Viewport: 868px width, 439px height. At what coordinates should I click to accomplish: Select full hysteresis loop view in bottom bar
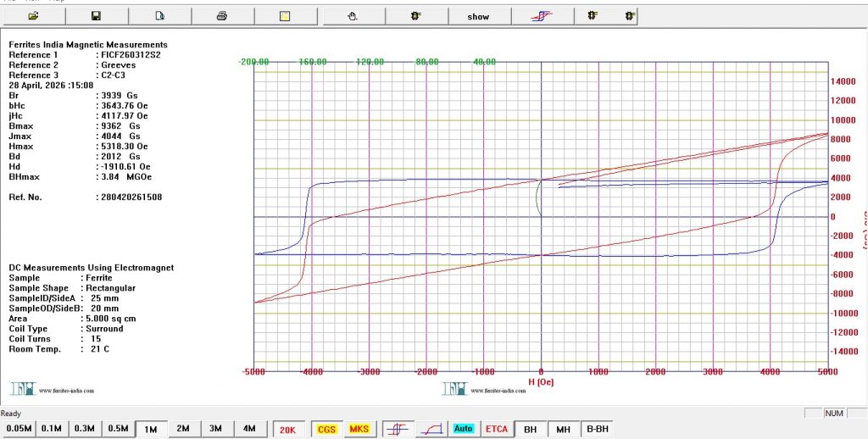[397, 429]
